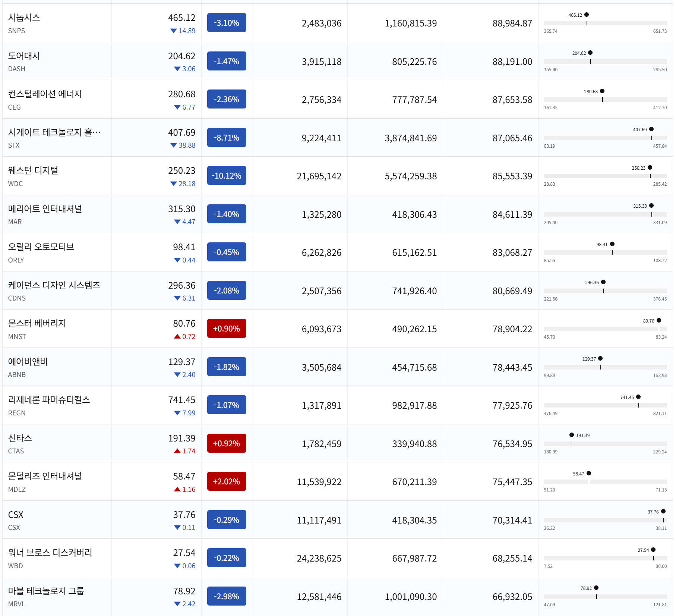Click the -8.71% badge for STX
The width and height of the screenshot is (676, 616).
227,138
